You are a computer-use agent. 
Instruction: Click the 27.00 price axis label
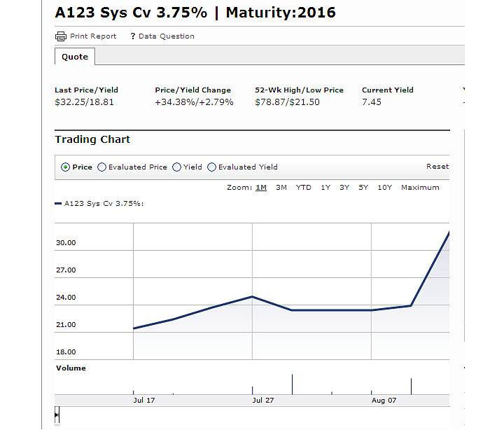click(x=66, y=270)
